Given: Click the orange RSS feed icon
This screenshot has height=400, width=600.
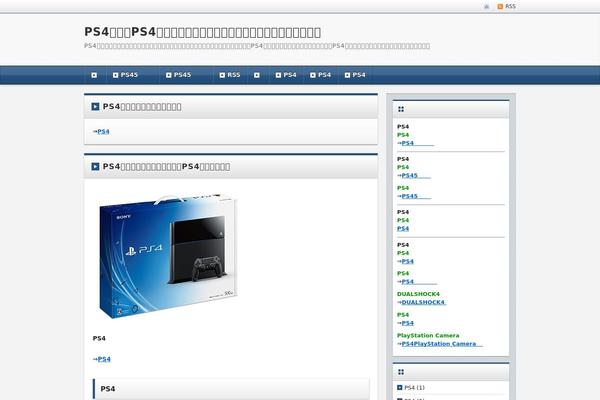Looking at the screenshot, I should [501, 6].
